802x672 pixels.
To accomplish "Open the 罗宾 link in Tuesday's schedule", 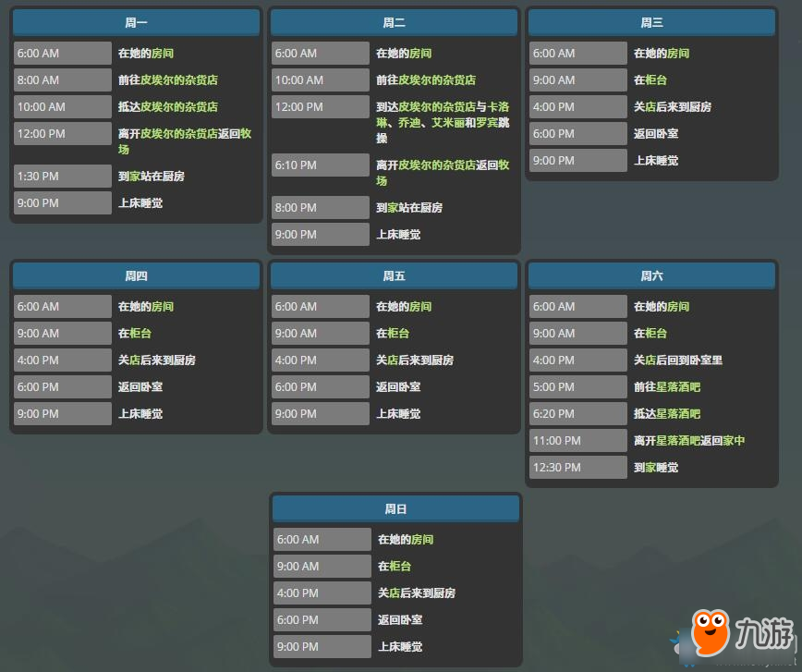I will [x=487, y=123].
